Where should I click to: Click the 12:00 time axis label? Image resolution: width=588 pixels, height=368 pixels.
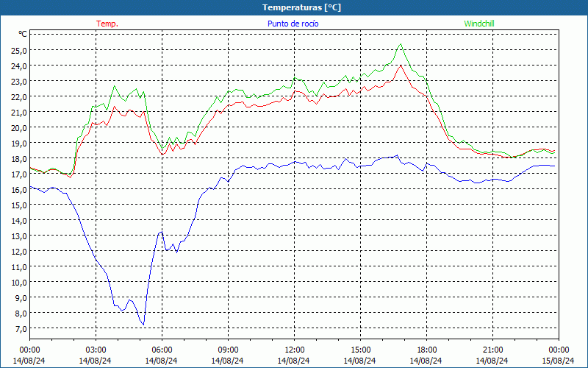(x=295, y=350)
